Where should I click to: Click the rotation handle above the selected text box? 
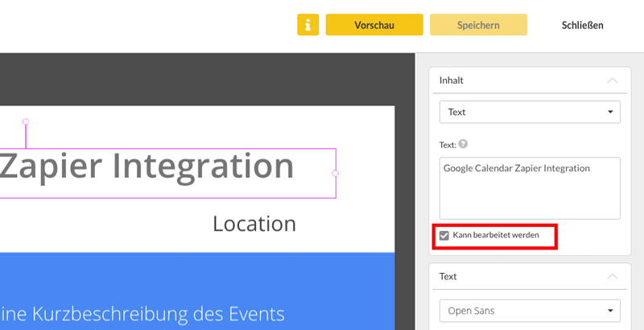coord(26,122)
